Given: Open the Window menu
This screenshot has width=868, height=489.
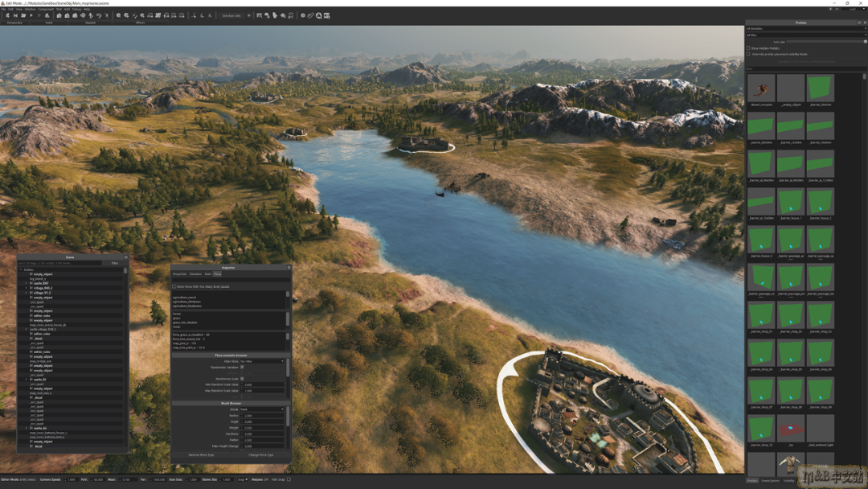Looking at the screenshot, I should pyautogui.click(x=30, y=10).
